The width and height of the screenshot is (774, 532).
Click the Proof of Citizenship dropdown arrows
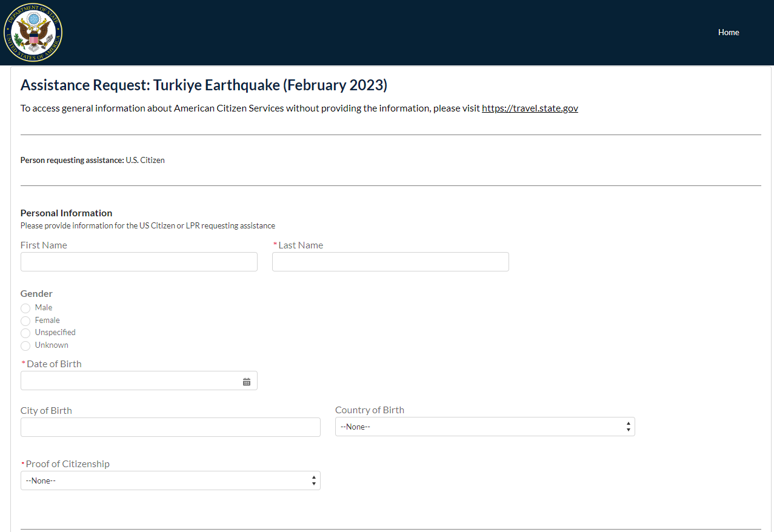[314, 480]
